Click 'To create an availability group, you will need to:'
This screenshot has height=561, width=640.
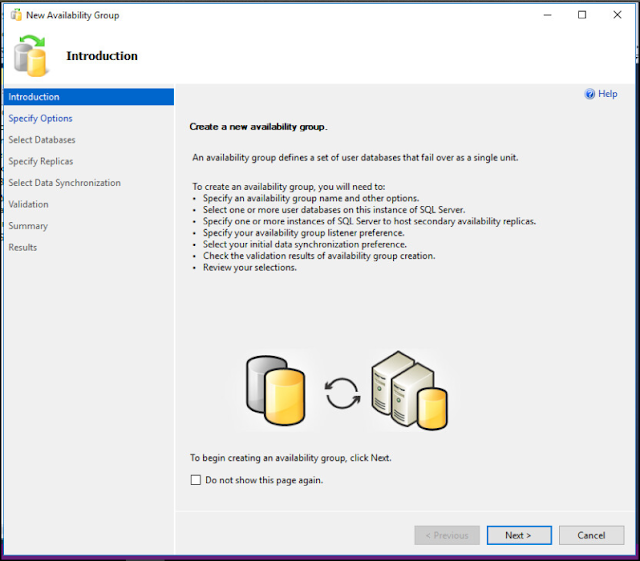[289, 187]
